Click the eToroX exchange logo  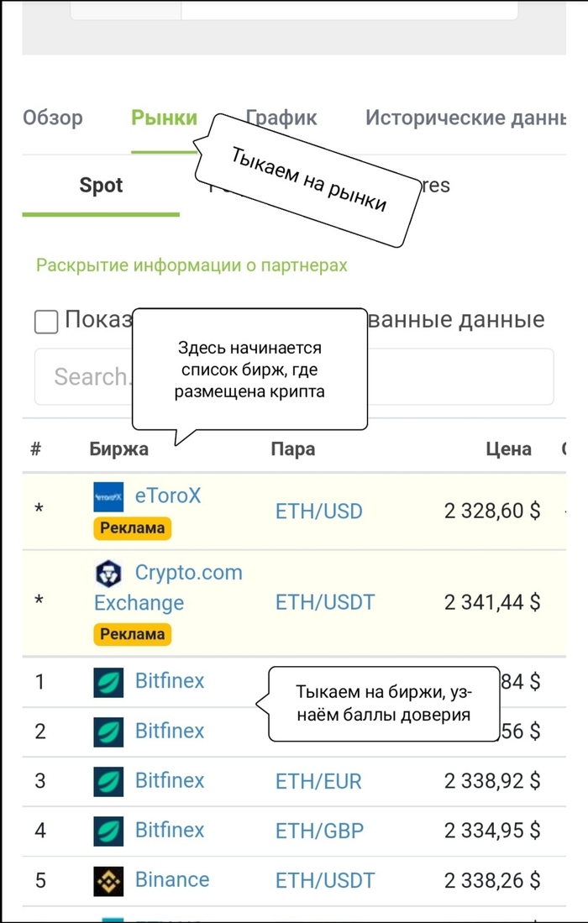click(108, 497)
